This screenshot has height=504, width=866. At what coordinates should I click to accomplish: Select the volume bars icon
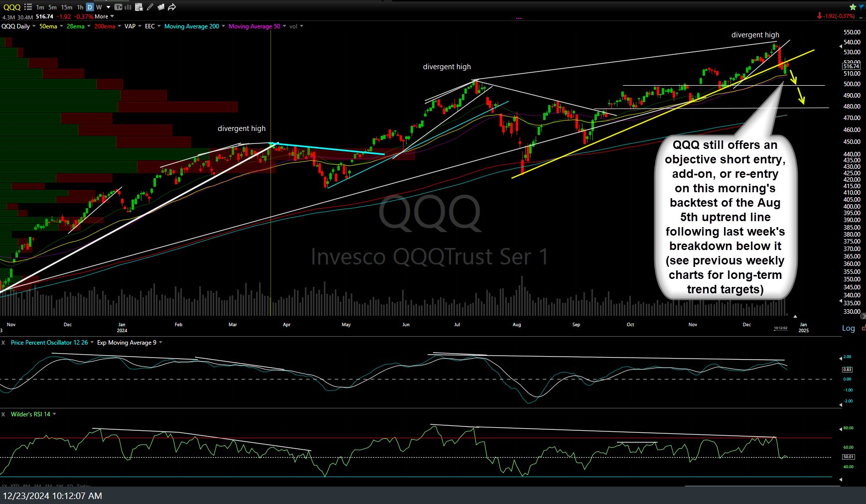[128, 6]
